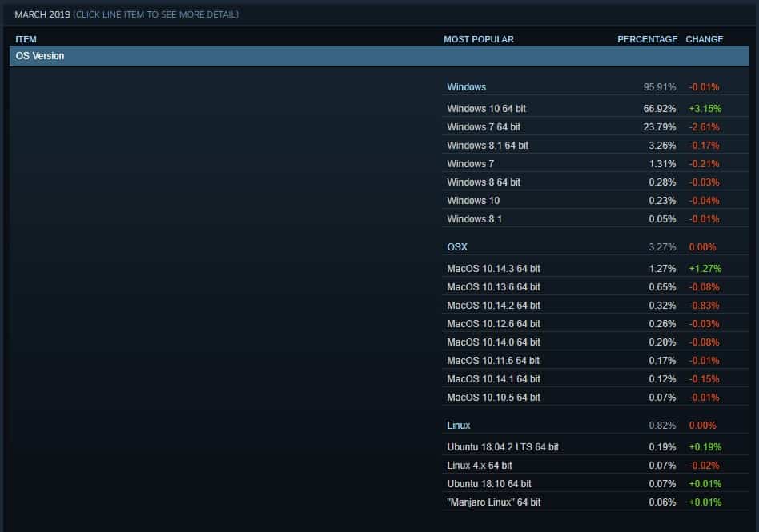Select the "Windows 8 64 bit" row label
Image resolution: width=759 pixels, height=532 pixels.
[x=484, y=182]
